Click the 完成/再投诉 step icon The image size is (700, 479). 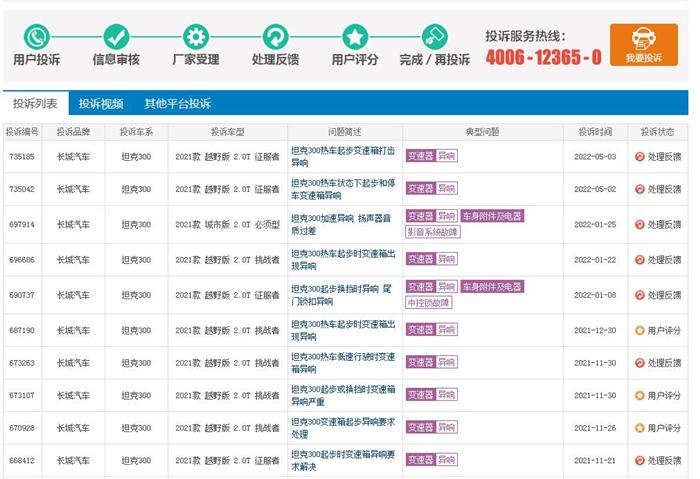click(434, 37)
